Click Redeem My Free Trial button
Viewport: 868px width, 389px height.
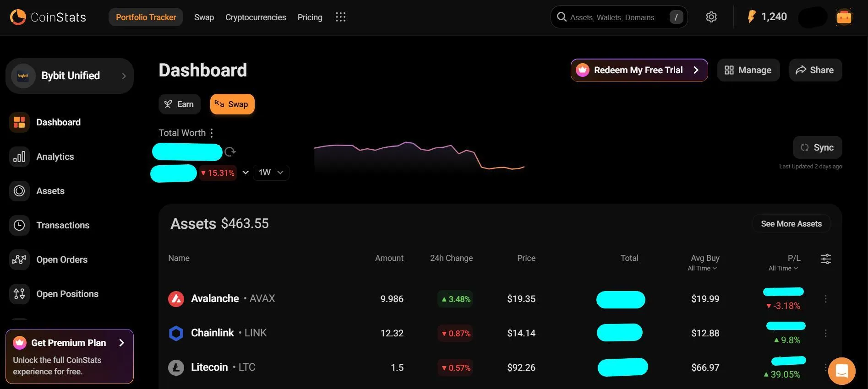coord(639,70)
